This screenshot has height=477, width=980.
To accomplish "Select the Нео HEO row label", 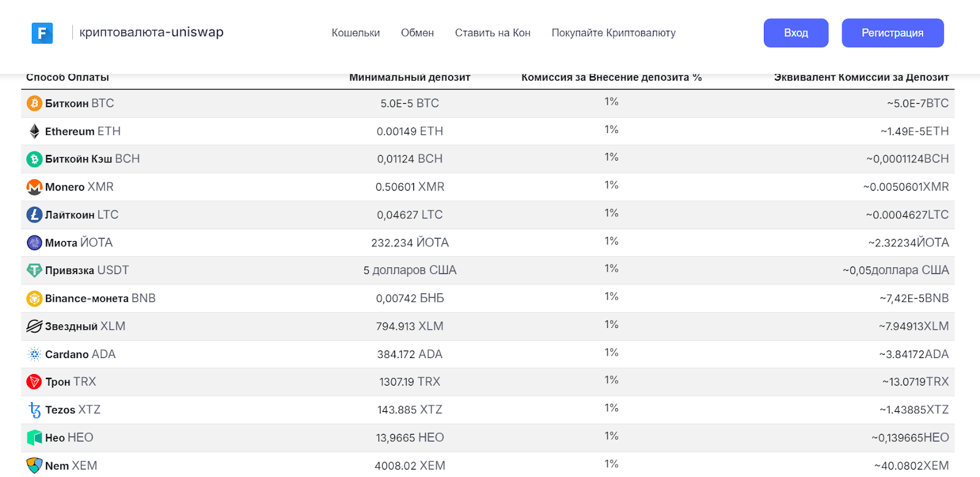I will point(69,438).
